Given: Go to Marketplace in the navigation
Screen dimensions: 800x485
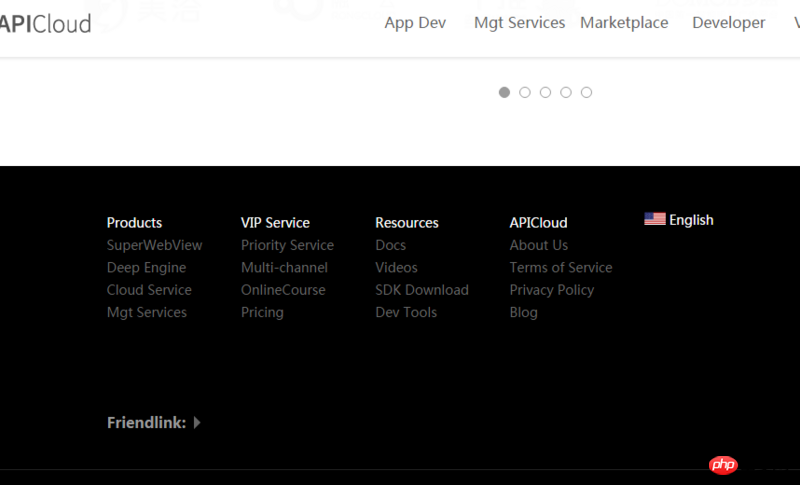Looking at the screenshot, I should (624, 23).
